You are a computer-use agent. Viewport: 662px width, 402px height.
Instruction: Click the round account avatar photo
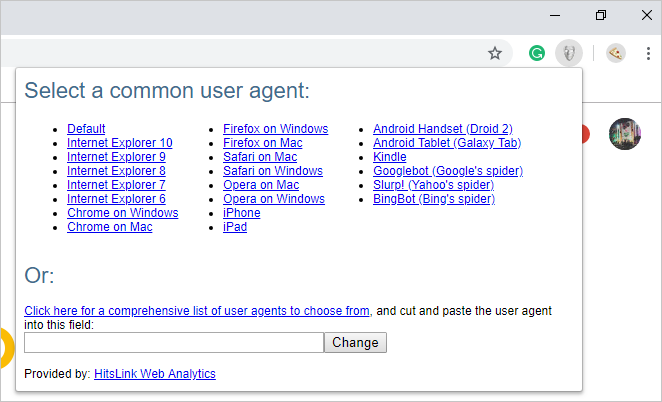625,134
